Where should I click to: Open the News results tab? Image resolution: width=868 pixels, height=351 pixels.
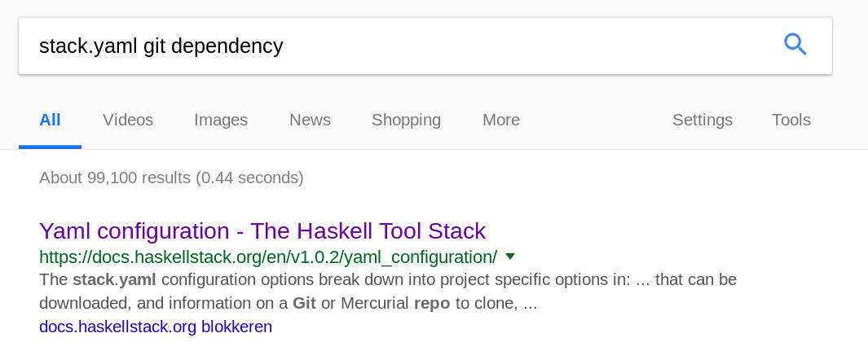tap(310, 120)
